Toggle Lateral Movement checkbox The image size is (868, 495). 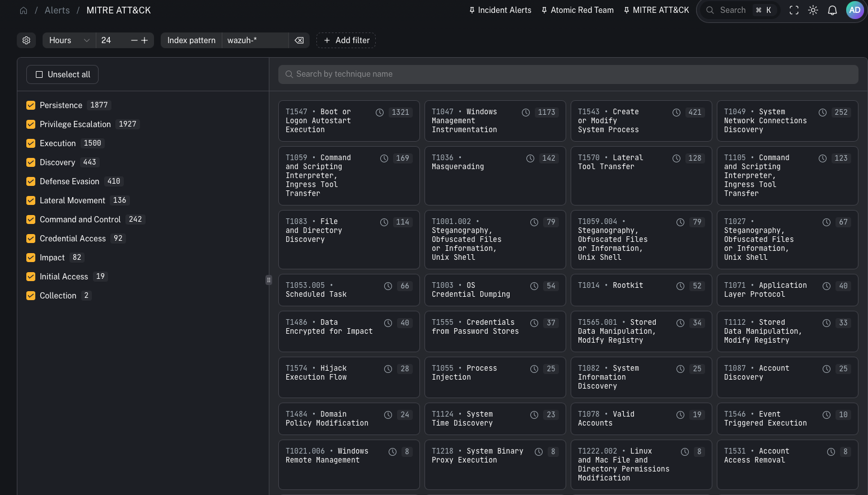(31, 200)
